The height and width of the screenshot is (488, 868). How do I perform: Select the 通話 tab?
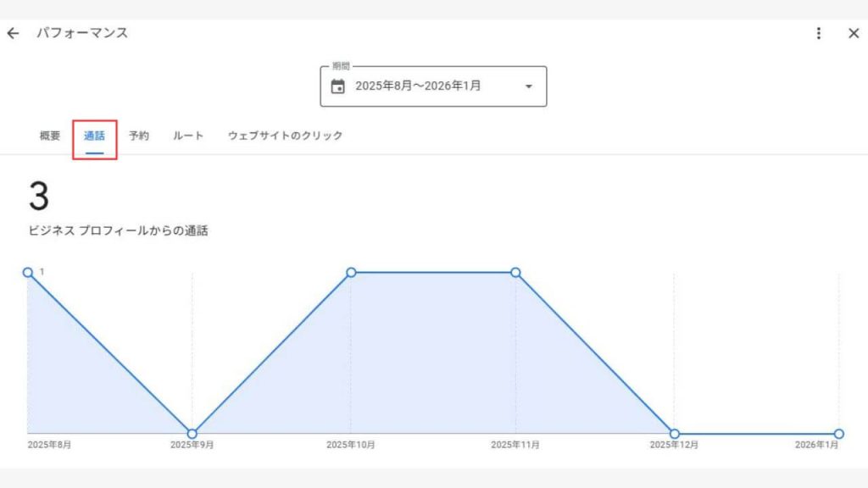point(94,136)
